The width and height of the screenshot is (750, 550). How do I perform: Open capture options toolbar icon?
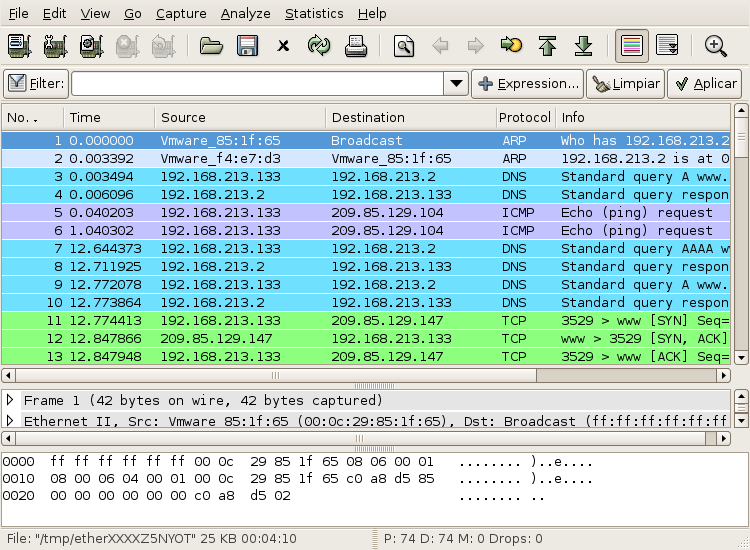pyautogui.click(x=55, y=46)
